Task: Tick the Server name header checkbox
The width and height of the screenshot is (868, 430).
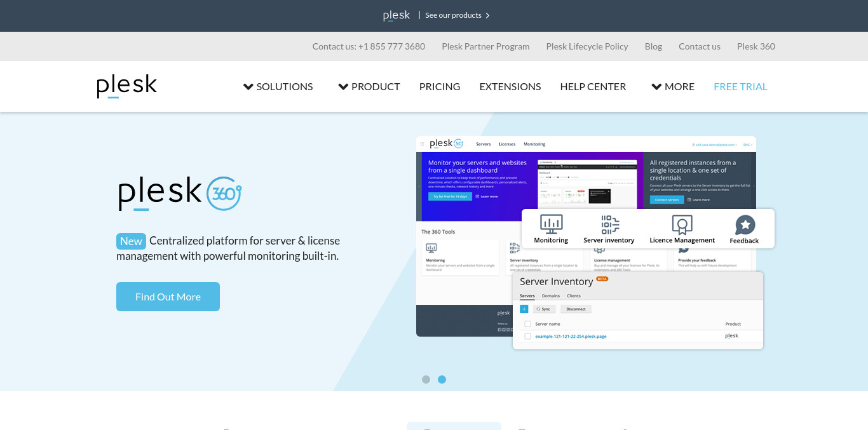Action: 527,324
